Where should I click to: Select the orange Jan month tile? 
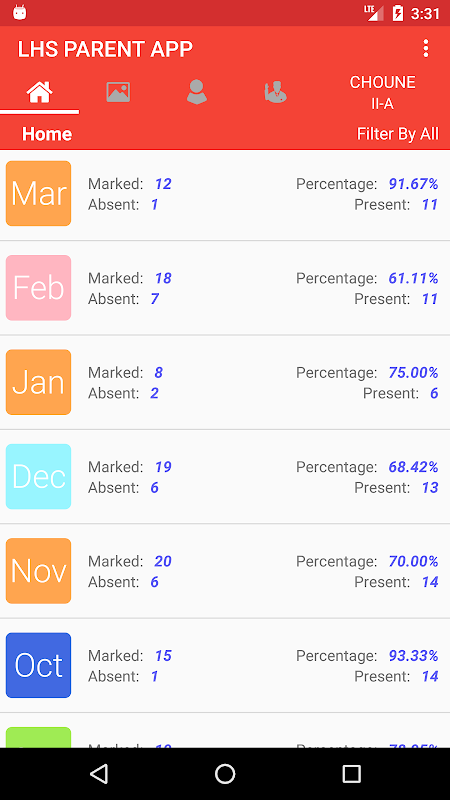(x=38, y=382)
